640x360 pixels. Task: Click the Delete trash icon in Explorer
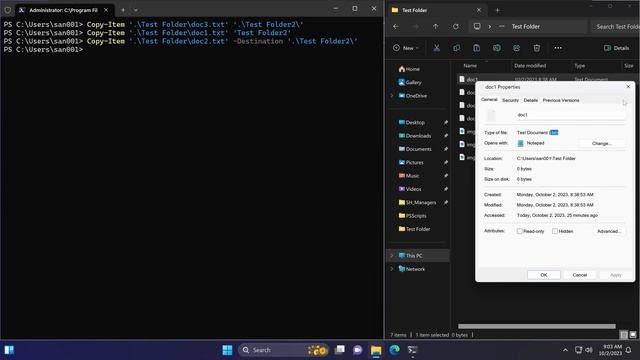coord(537,48)
